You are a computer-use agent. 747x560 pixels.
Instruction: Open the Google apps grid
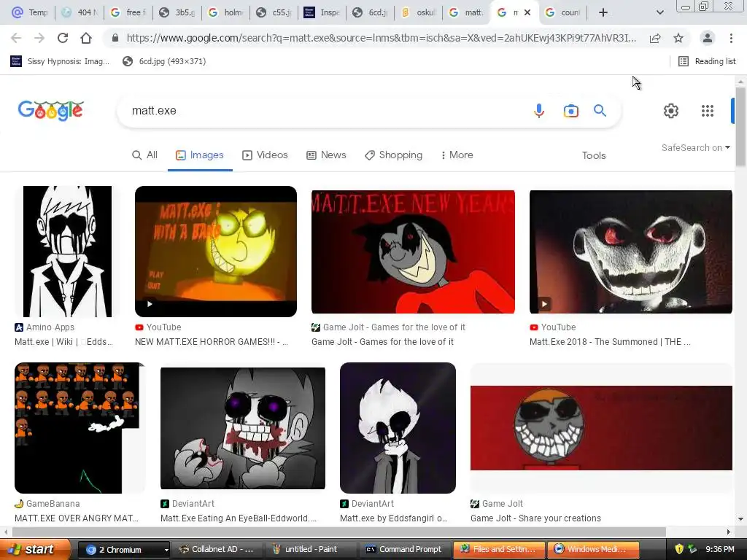(708, 111)
